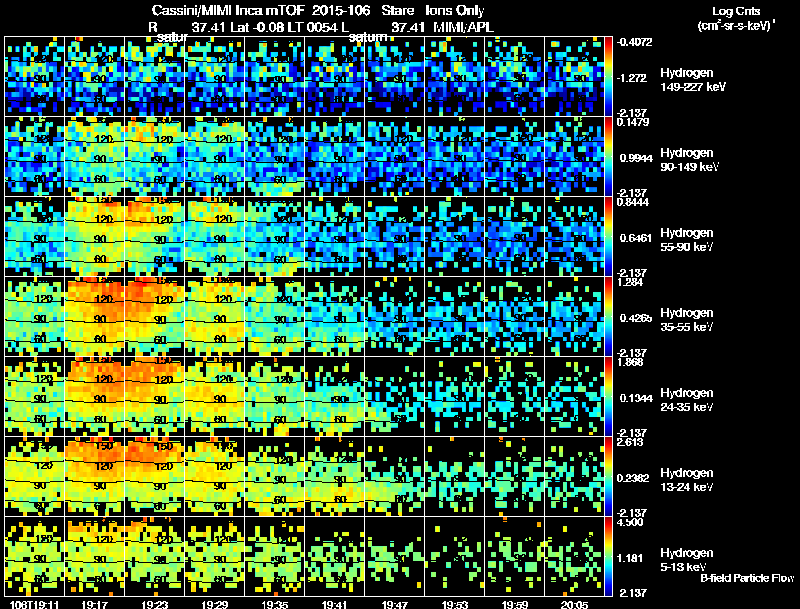Select the 24-35 keV panel at 19:23

pyautogui.click(x=155, y=397)
